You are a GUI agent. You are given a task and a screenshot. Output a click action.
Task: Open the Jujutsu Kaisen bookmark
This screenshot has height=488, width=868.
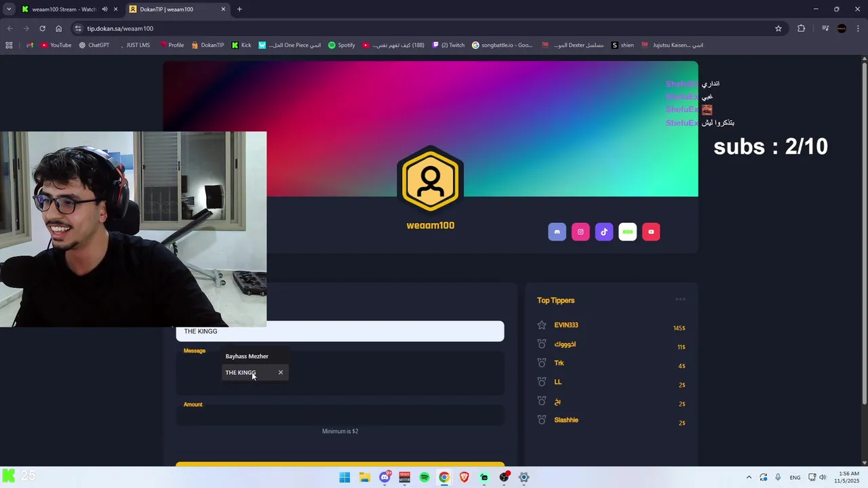(x=673, y=45)
